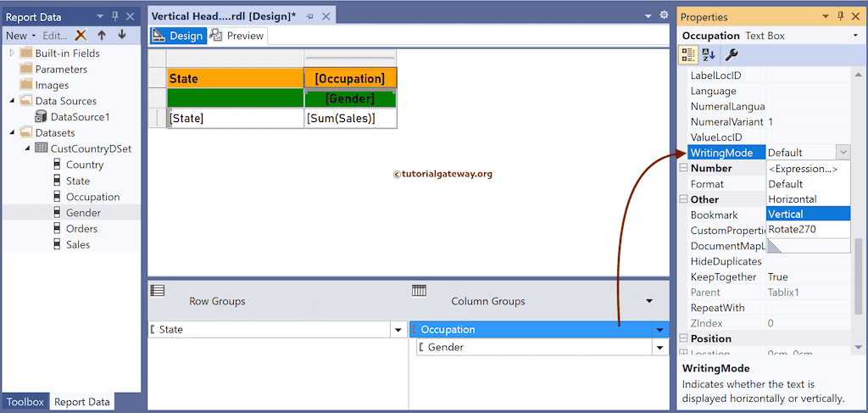Image resolution: width=868 pixels, height=413 pixels.
Task: Select the Vertical Head...rdl [Design] document tab
Action: click(x=224, y=17)
